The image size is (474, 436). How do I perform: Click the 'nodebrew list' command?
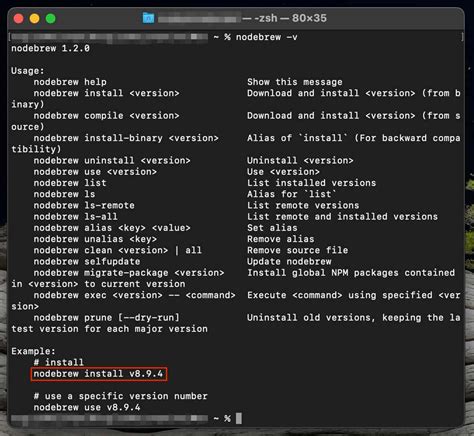(x=70, y=183)
